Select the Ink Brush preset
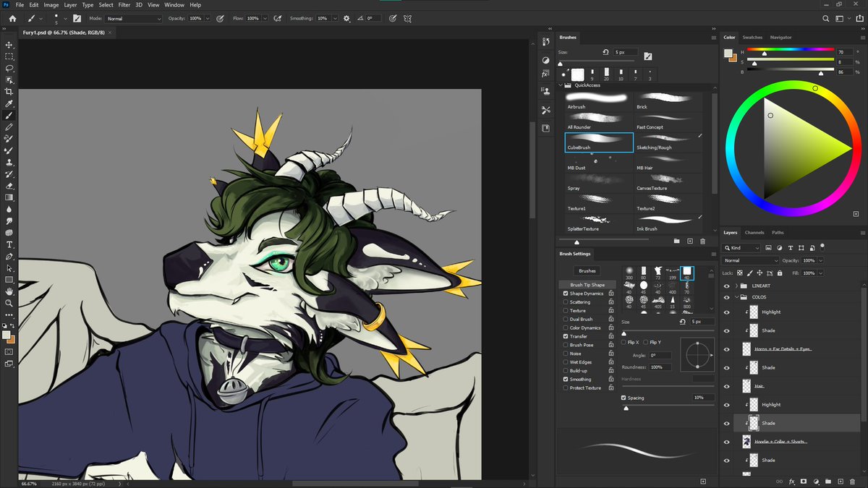Image resolution: width=868 pixels, height=488 pixels. tap(668, 223)
